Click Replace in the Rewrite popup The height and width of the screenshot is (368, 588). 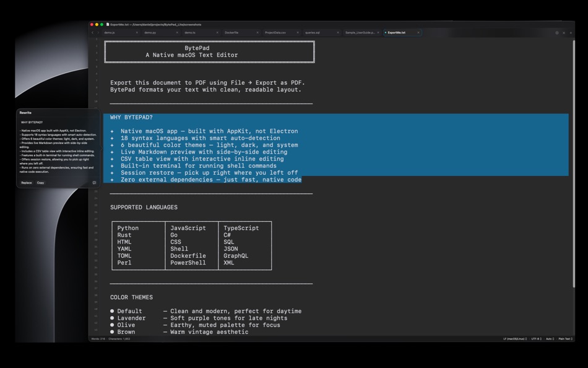coord(27,183)
